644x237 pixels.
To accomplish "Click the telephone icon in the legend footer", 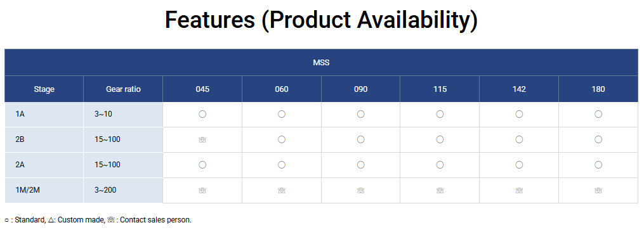I will point(111,220).
